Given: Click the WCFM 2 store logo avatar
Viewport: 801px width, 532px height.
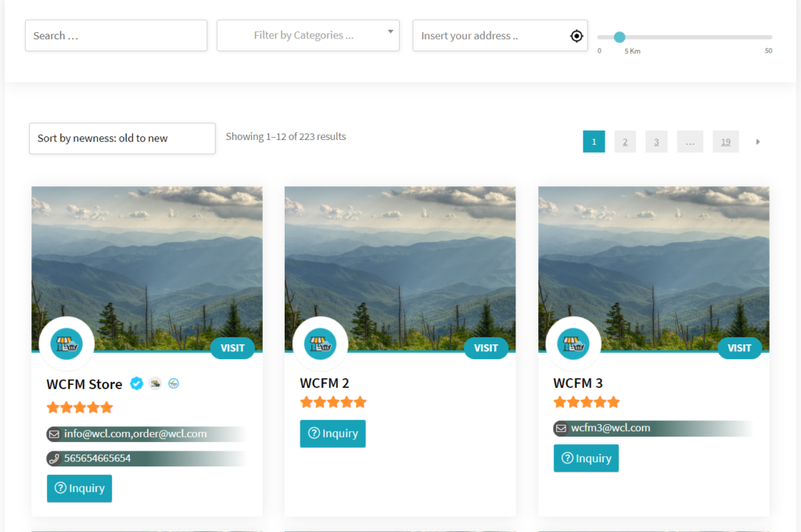Looking at the screenshot, I should click(x=320, y=344).
